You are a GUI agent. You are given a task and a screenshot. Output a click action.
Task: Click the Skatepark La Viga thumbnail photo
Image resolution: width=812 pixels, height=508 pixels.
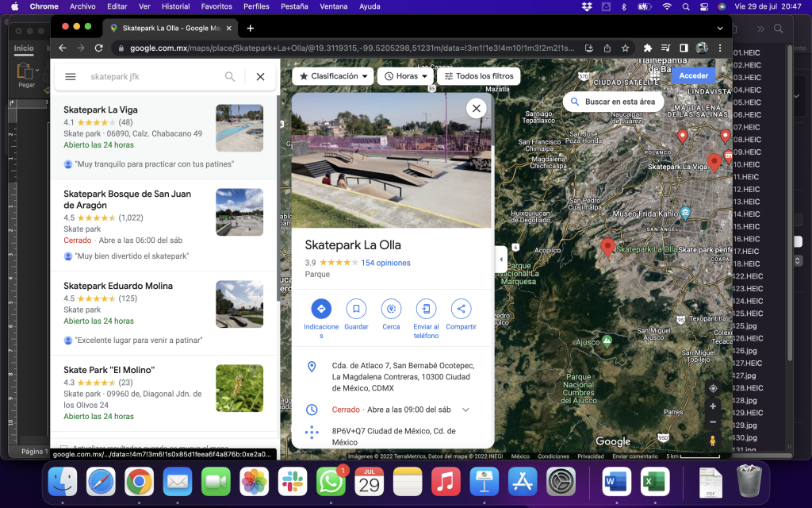pyautogui.click(x=239, y=128)
